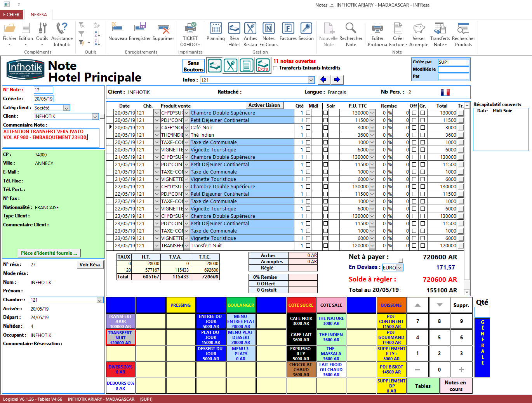
Task: Go to next note with right arrow
Action: [x=337, y=80]
